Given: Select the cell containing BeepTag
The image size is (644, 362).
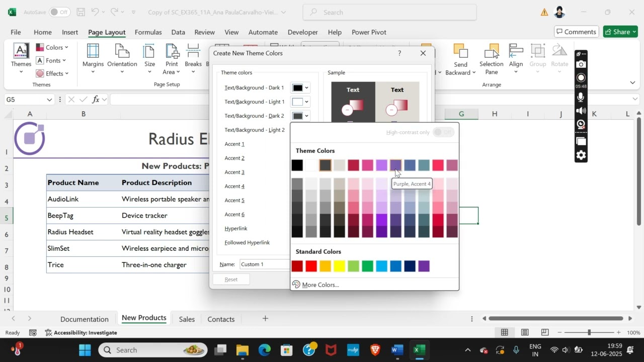Looking at the screenshot, I should pyautogui.click(x=83, y=215).
